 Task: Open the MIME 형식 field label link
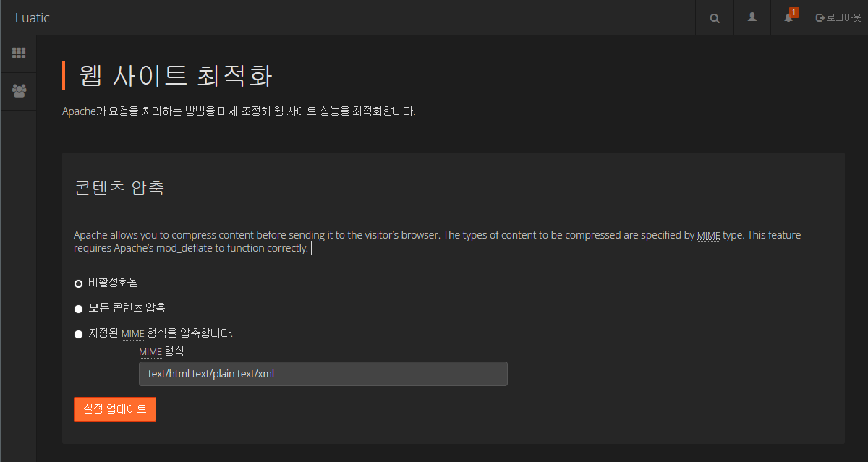point(150,351)
